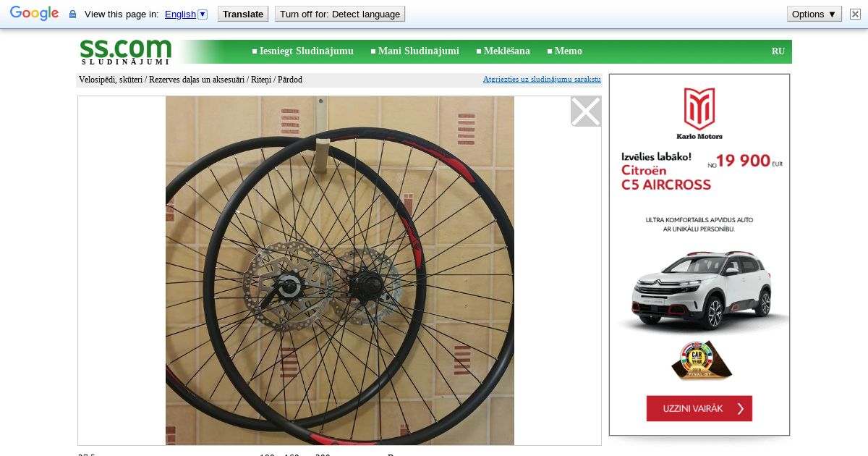This screenshot has height=456, width=868.
Task: Open the ss.com logo homepage
Action: coord(126,51)
